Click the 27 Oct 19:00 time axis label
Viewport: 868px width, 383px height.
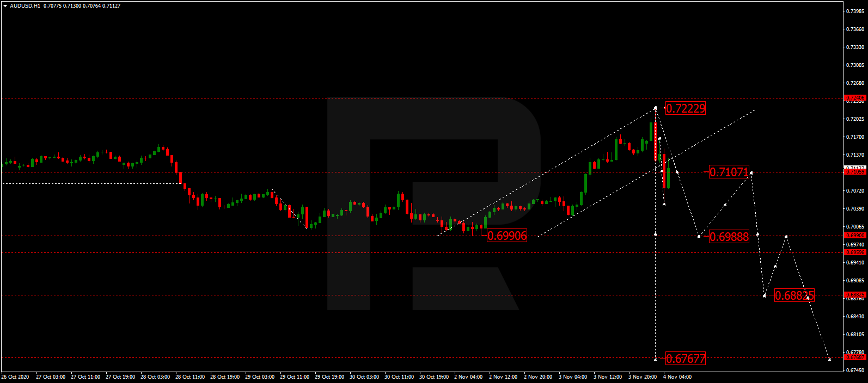pos(120,377)
